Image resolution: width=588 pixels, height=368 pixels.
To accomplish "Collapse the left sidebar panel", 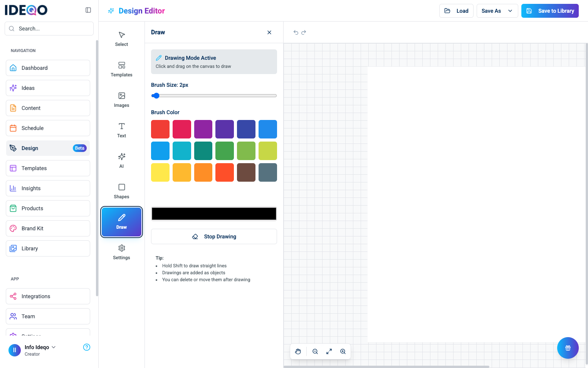I will (x=88, y=10).
